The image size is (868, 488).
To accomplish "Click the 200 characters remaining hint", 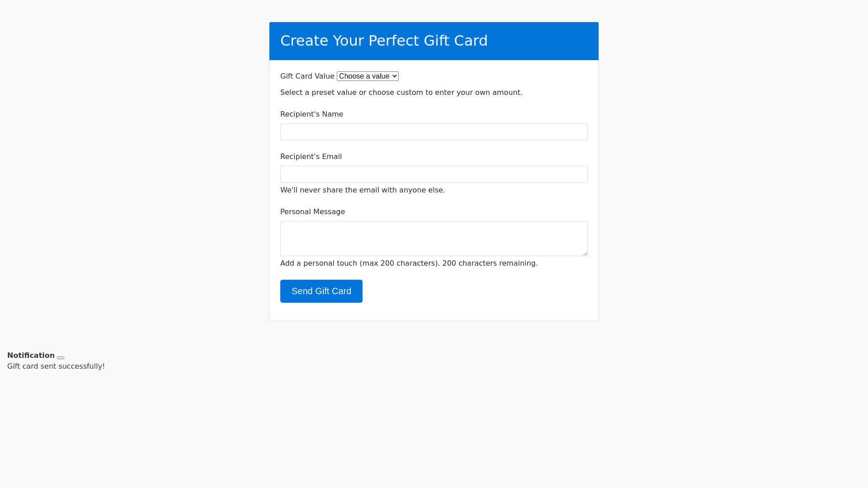I will point(490,263).
